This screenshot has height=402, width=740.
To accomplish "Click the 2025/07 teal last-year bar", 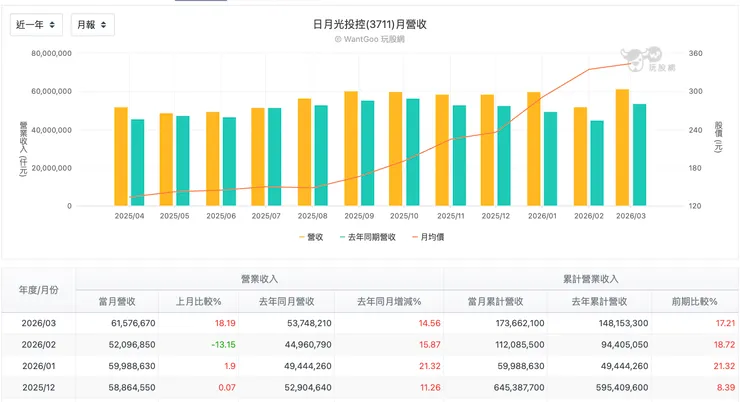I will click(275, 157).
